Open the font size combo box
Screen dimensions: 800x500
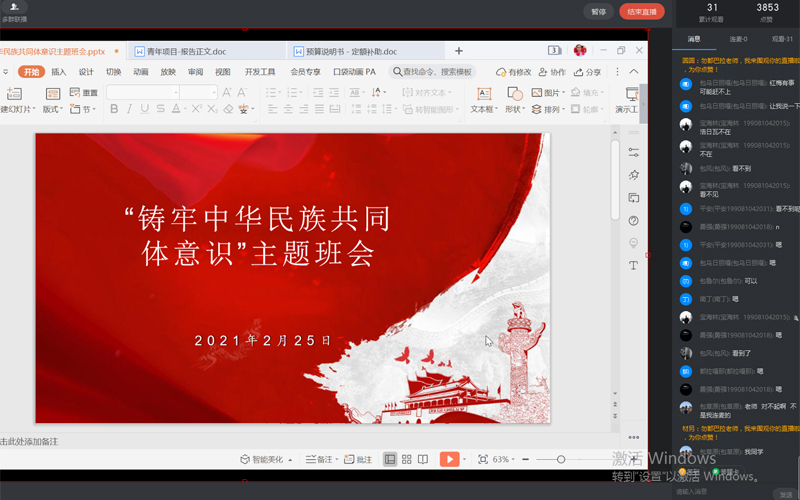click(199, 92)
